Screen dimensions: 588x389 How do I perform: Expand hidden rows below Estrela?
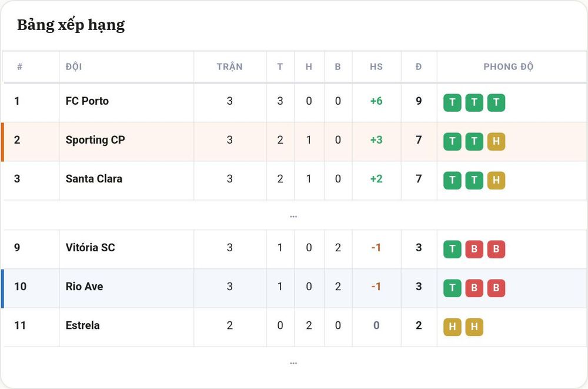coord(293,363)
